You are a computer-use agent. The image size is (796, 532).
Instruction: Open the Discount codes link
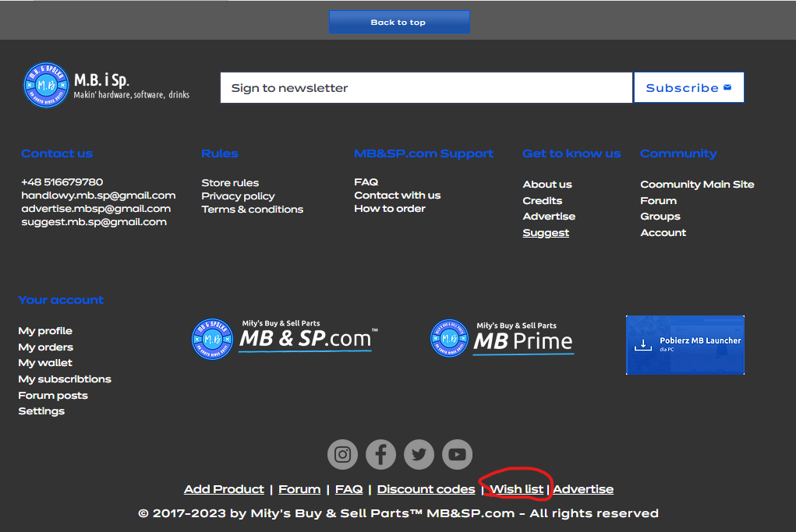(426, 489)
